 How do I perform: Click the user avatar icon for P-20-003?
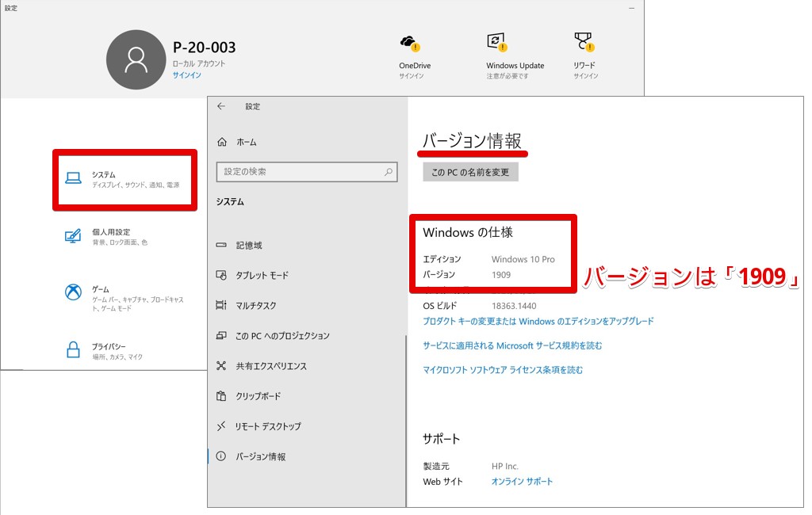[x=136, y=59]
